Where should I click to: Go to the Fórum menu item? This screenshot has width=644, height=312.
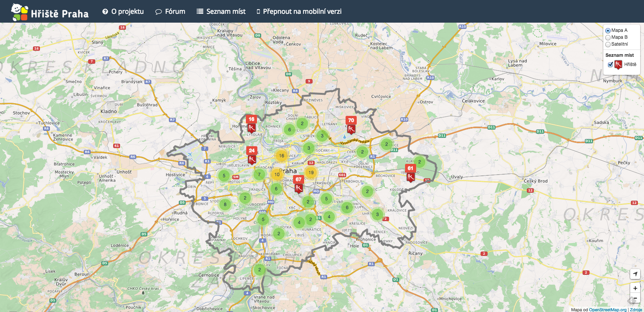pyautogui.click(x=170, y=12)
